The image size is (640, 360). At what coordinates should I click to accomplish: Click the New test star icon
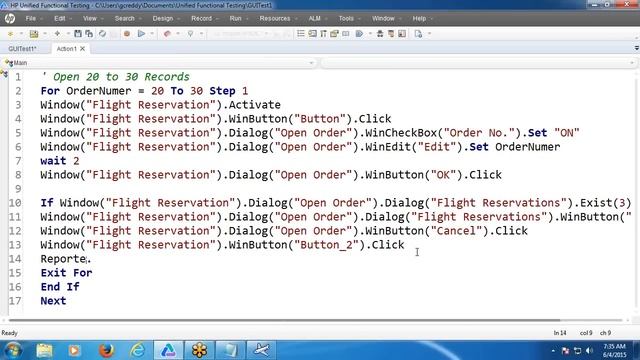click(x=10, y=34)
